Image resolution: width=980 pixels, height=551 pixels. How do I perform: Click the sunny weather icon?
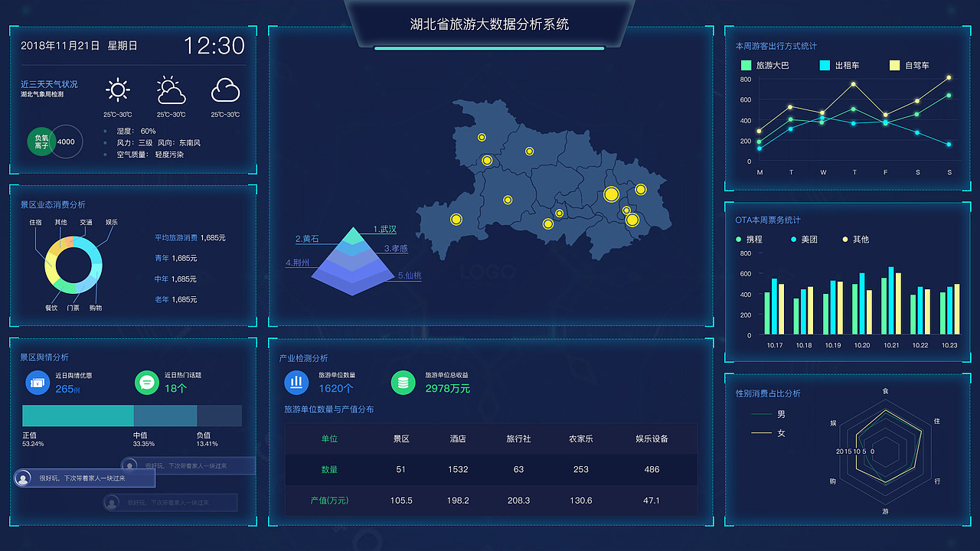click(118, 90)
